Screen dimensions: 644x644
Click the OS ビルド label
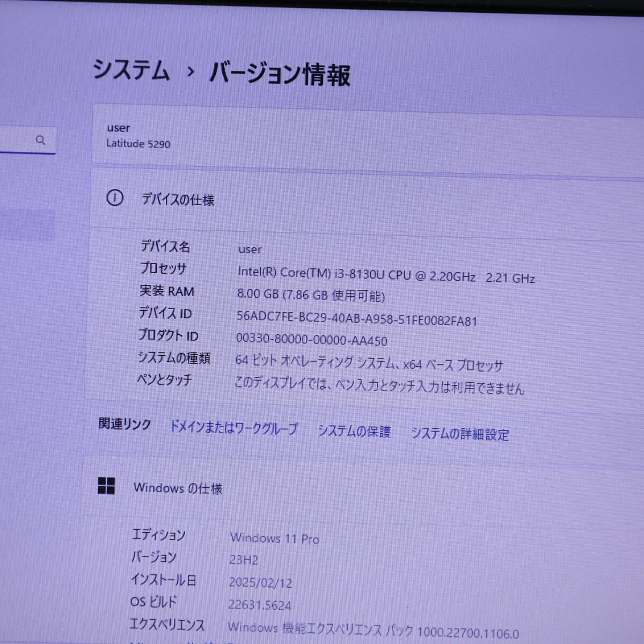pos(153,602)
